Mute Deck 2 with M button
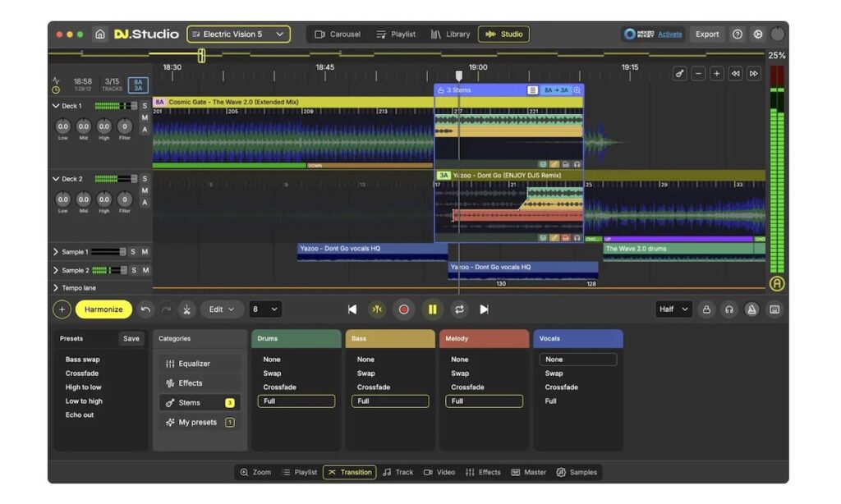The width and height of the screenshot is (841, 504). click(x=145, y=190)
